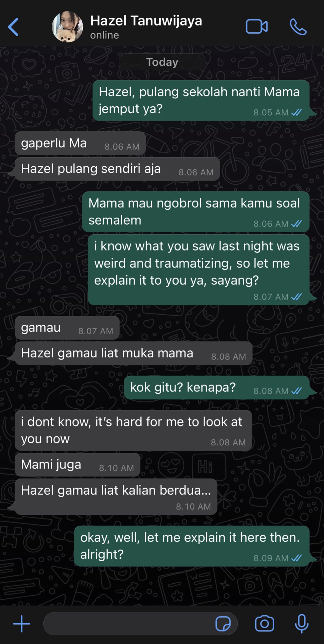324x644 pixels.
Task: Open Hazel's profile picture
Action: [67, 27]
